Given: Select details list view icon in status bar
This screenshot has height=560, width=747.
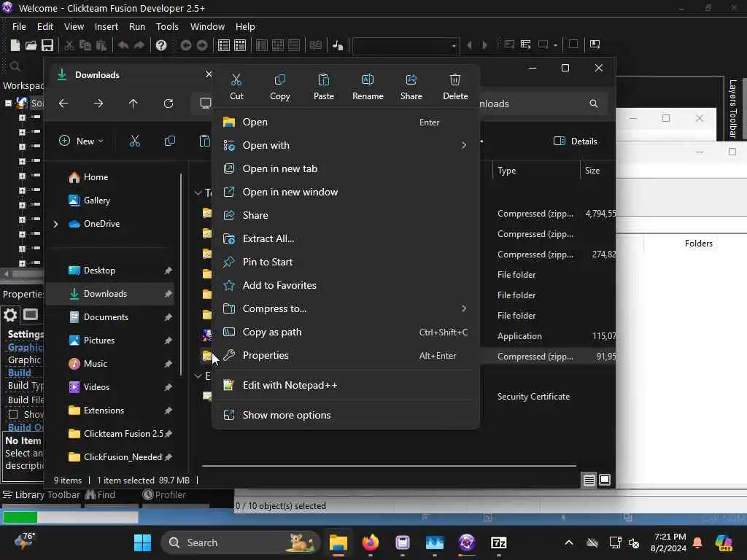Looking at the screenshot, I should [589, 480].
